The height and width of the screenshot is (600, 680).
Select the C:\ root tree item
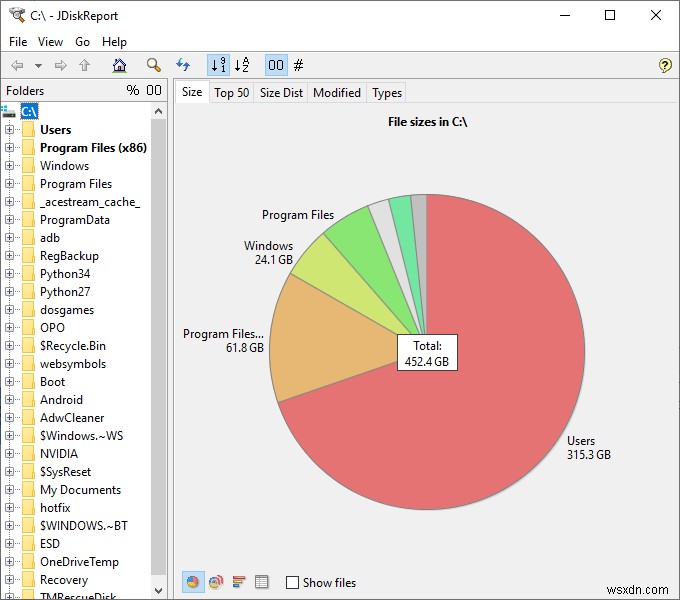pos(29,111)
